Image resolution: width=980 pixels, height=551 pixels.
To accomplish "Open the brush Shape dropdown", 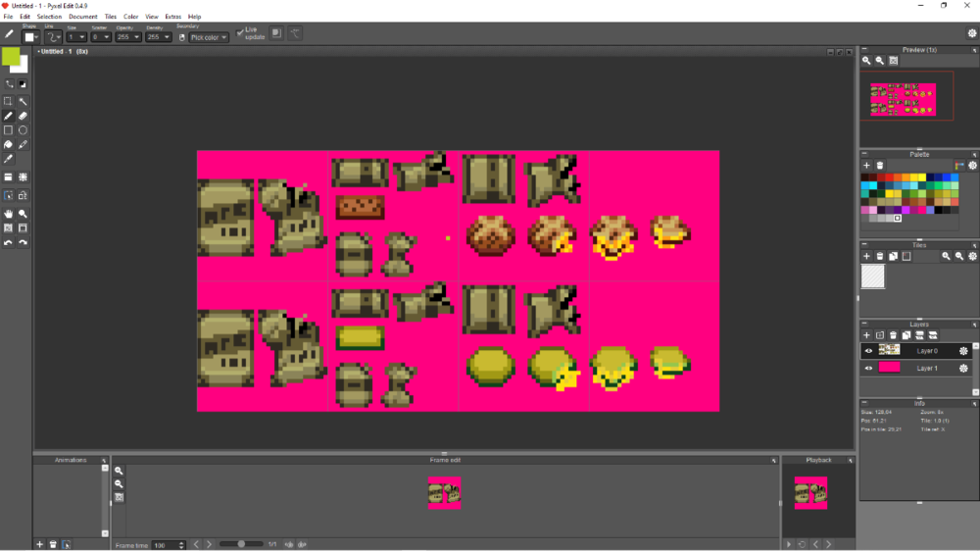I will pos(31,37).
